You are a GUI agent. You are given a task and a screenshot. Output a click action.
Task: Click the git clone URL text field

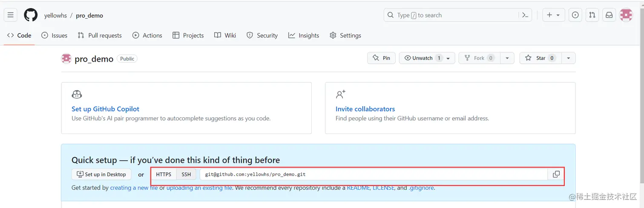point(374,174)
